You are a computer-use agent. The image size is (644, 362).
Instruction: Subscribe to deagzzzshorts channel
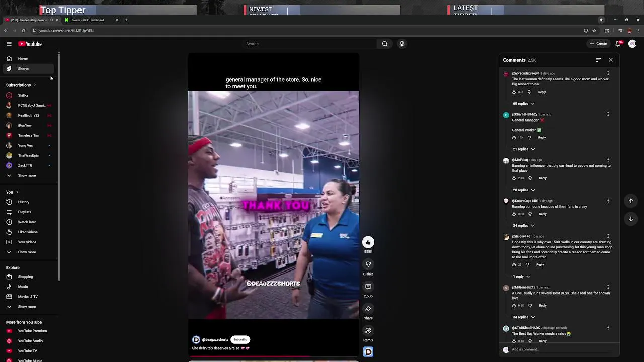click(240, 340)
